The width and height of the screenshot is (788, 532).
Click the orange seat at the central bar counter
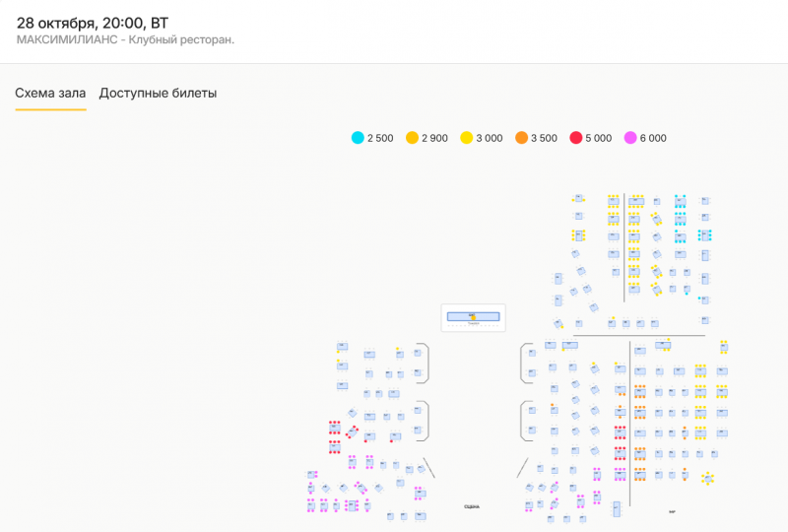click(472, 316)
